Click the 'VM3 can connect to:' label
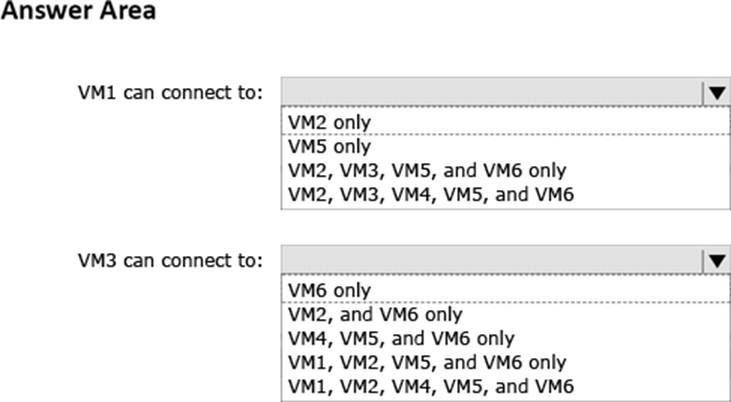This screenshot has height=402, width=731. tap(170, 261)
